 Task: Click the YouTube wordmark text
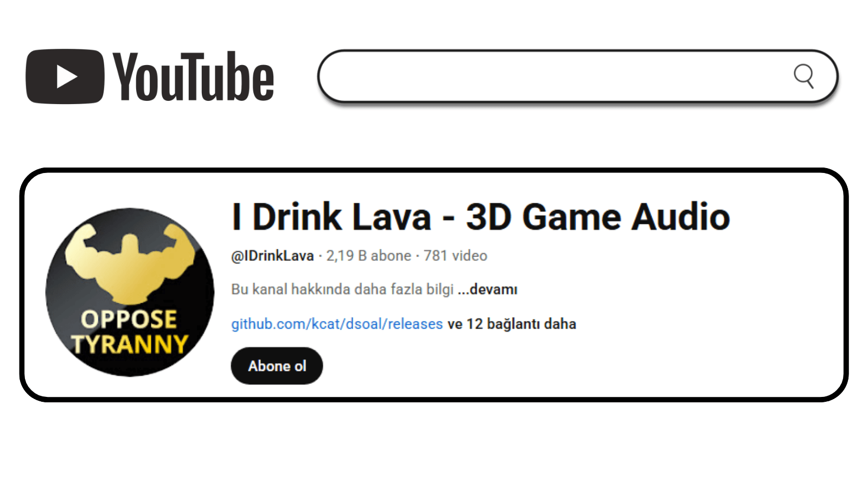click(193, 76)
